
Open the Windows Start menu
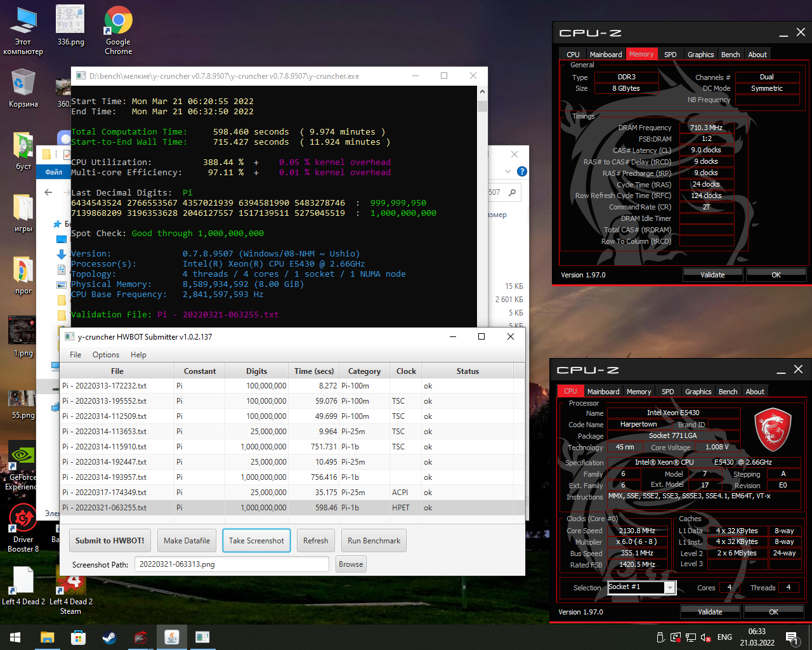pyautogui.click(x=15, y=637)
